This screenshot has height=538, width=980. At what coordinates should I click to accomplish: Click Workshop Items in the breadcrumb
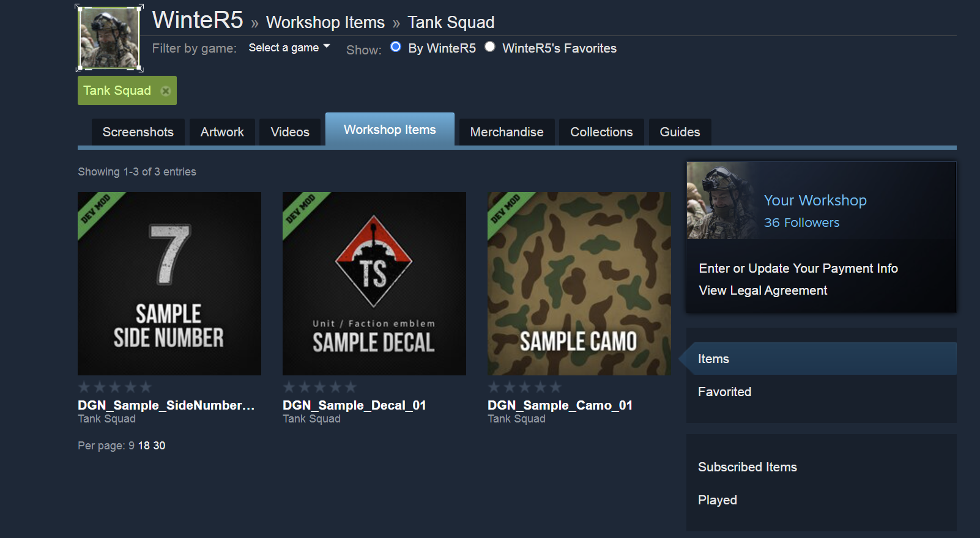click(325, 23)
